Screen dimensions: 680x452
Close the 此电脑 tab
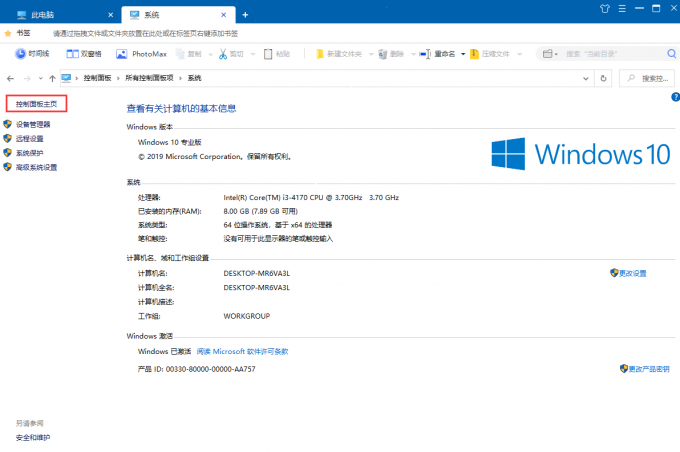point(111,15)
